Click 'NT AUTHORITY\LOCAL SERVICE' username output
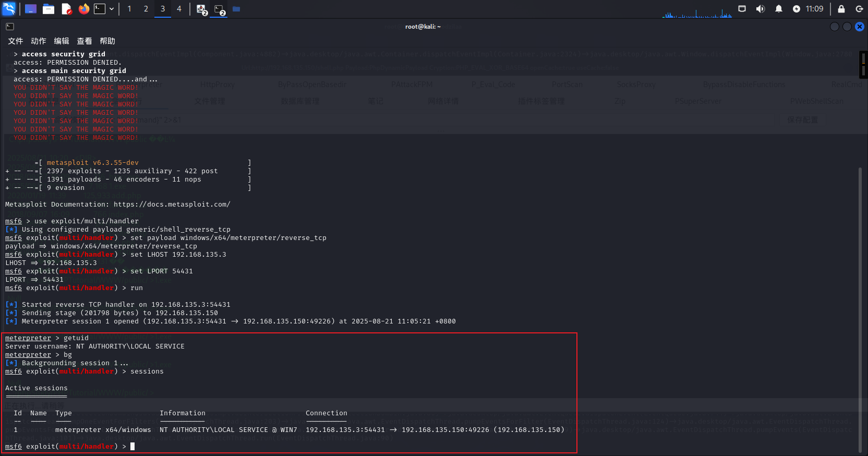Screen dimensions: 868x456 pos(130,346)
